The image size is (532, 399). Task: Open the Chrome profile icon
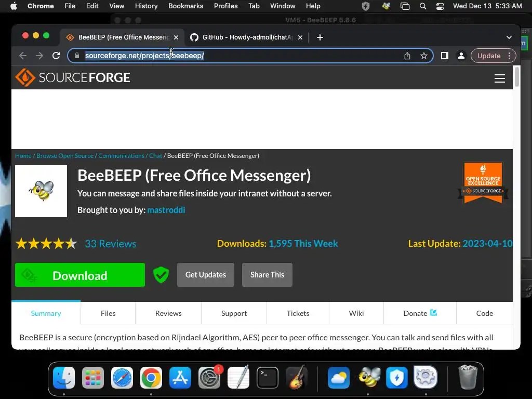(x=461, y=56)
